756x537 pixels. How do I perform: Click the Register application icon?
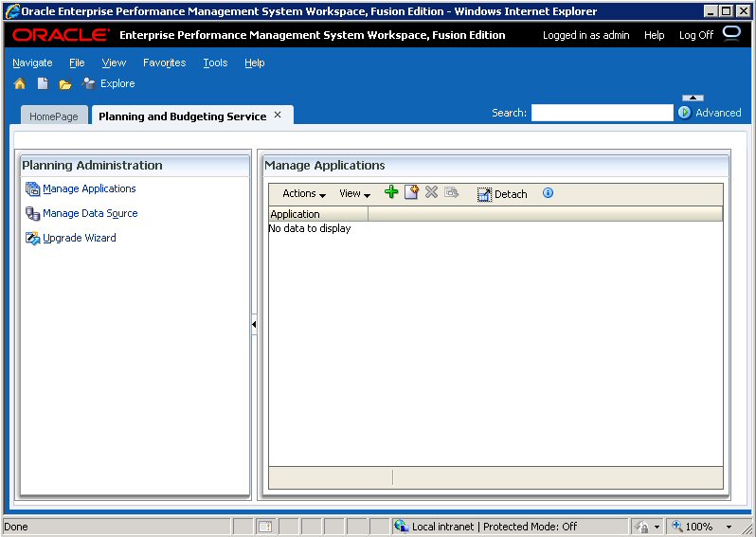tap(451, 193)
